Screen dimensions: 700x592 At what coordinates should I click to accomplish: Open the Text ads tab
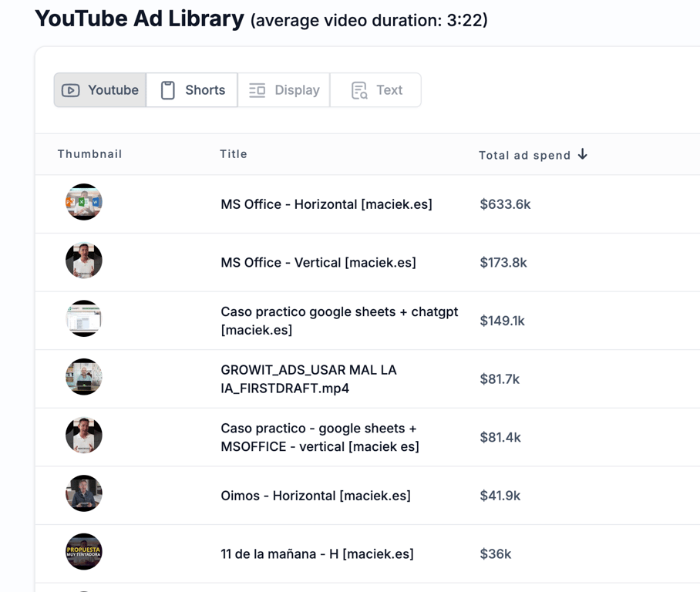click(375, 90)
